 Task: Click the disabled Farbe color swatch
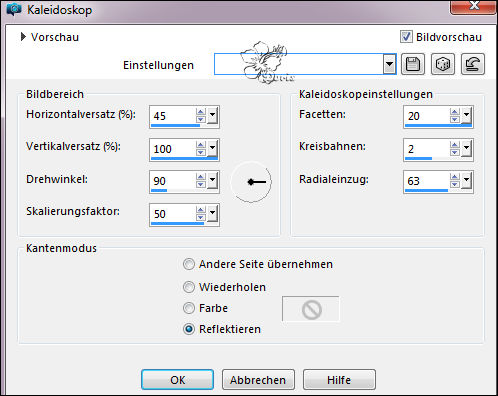click(311, 309)
